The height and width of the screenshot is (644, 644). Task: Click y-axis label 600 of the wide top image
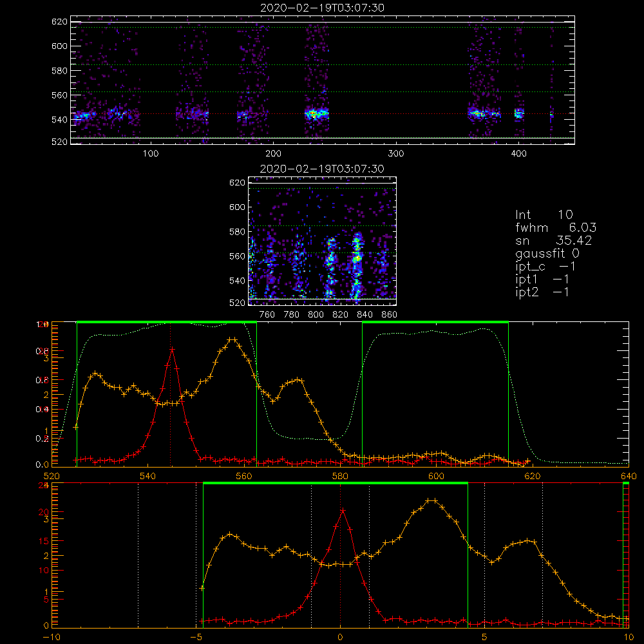click(x=59, y=46)
